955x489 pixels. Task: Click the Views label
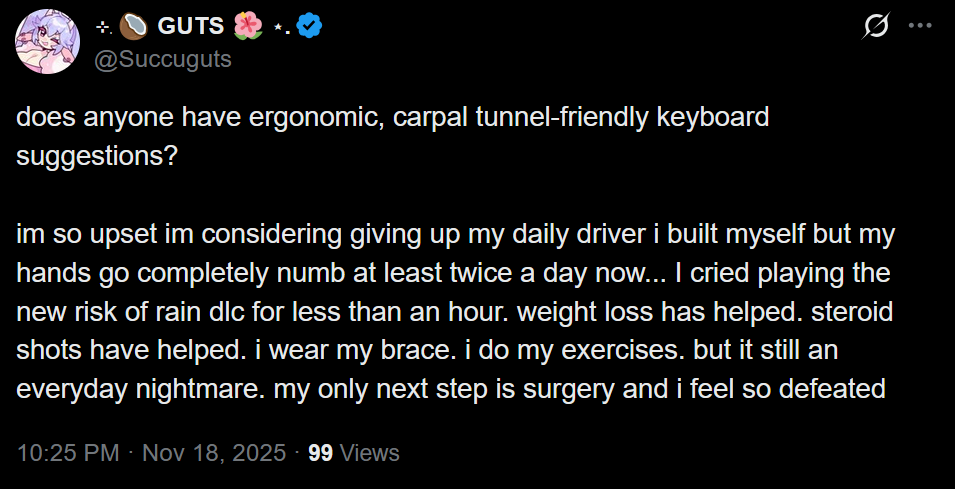[x=370, y=453]
